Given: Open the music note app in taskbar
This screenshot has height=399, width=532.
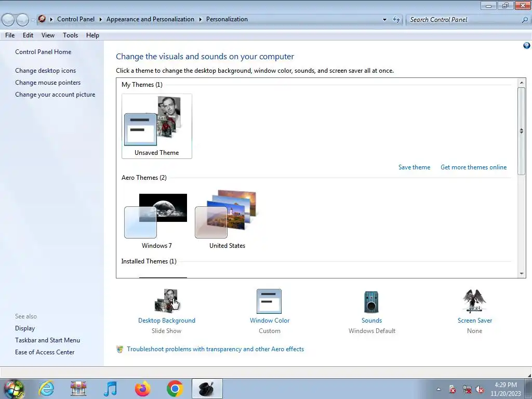Looking at the screenshot, I should click(x=110, y=389).
